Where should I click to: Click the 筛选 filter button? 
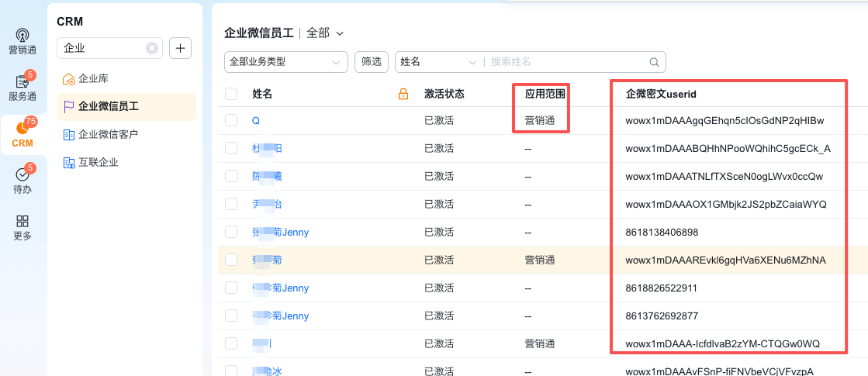(372, 62)
